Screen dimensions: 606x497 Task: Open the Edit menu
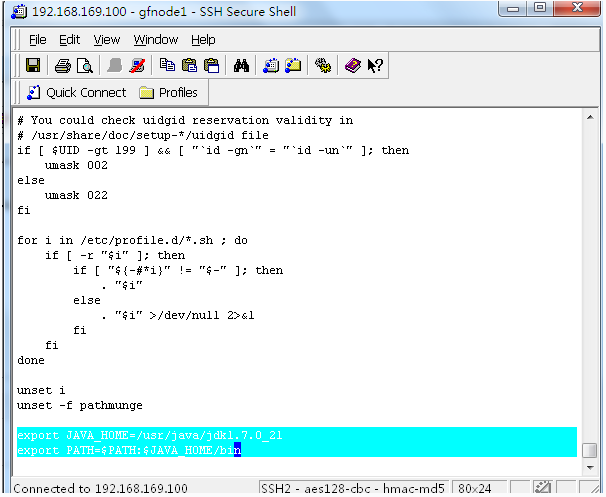(x=69, y=39)
